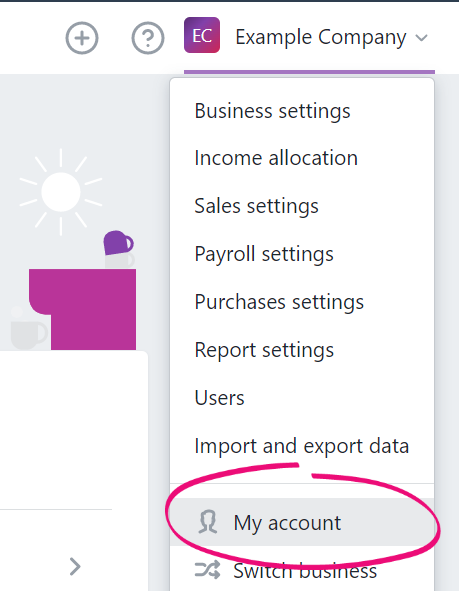This screenshot has width=459, height=591.
Task: Click the plus create-new icon
Action: click(82, 38)
